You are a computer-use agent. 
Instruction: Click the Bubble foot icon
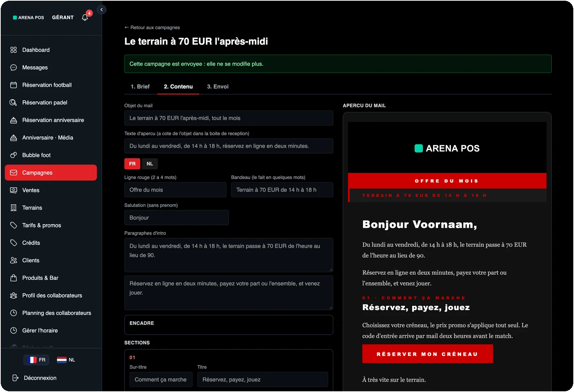coord(14,155)
